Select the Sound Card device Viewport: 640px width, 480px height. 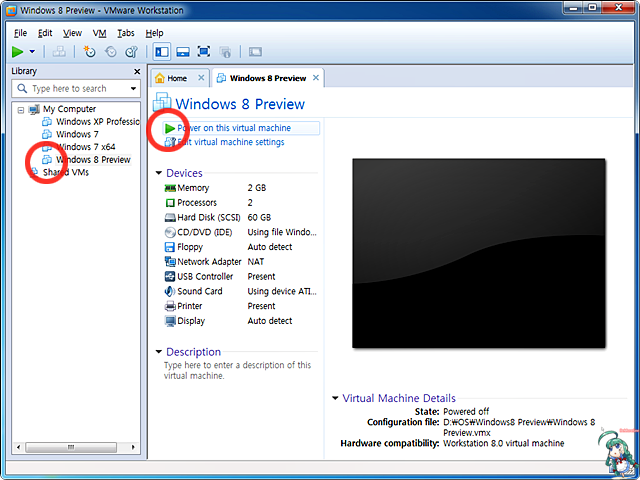[240, 291]
